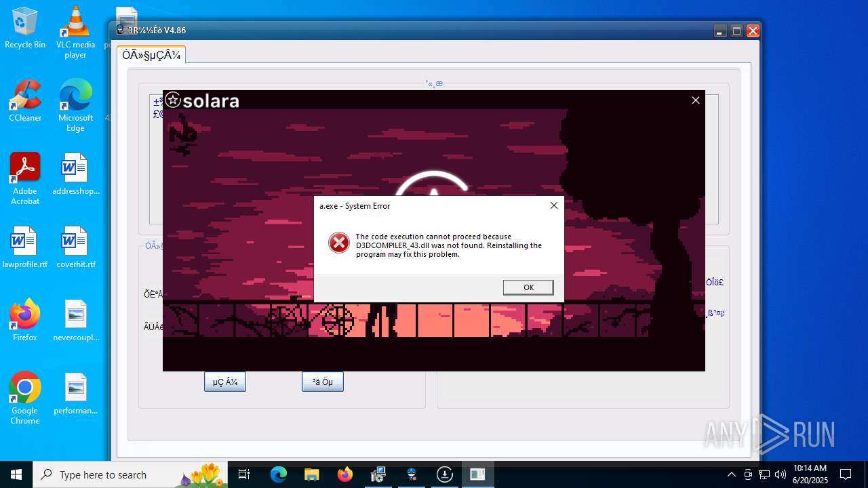
Task: Click the ³ä Öµ button in background window
Action: tap(323, 382)
